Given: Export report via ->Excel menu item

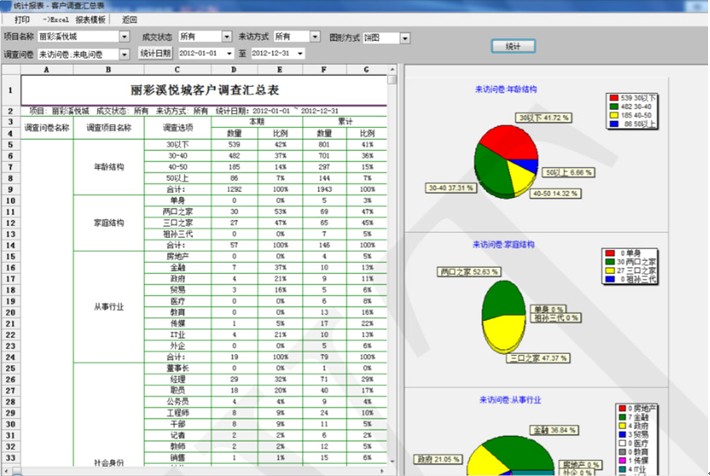Looking at the screenshot, I should point(56,19).
